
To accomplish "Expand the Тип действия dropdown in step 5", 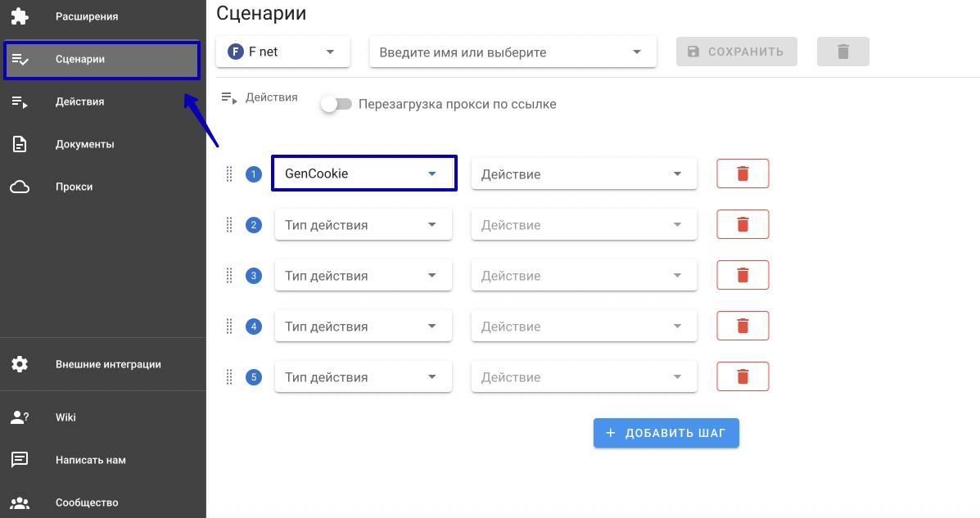I will 364,376.
